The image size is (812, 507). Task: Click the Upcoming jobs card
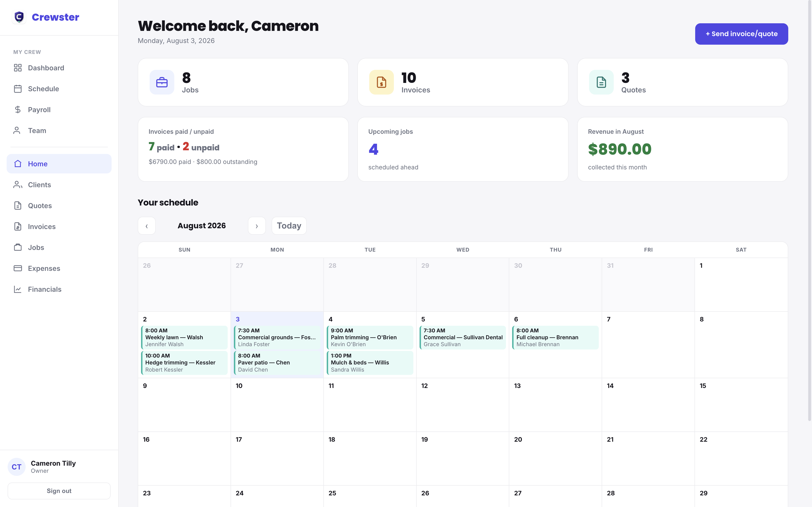[463, 149]
